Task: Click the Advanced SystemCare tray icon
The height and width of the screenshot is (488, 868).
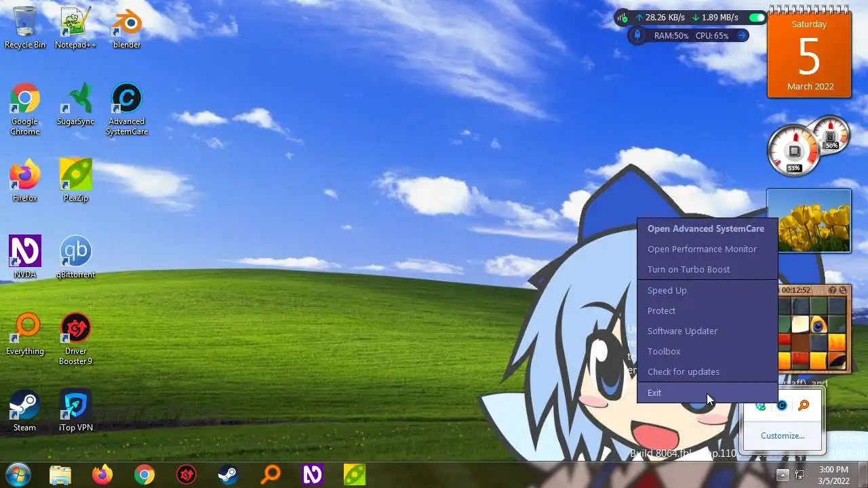Action: click(x=782, y=405)
